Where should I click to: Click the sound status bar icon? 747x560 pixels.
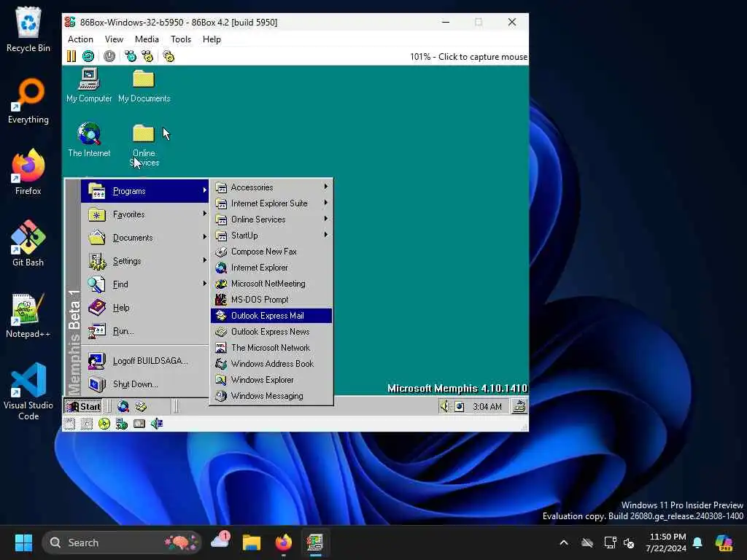click(157, 424)
